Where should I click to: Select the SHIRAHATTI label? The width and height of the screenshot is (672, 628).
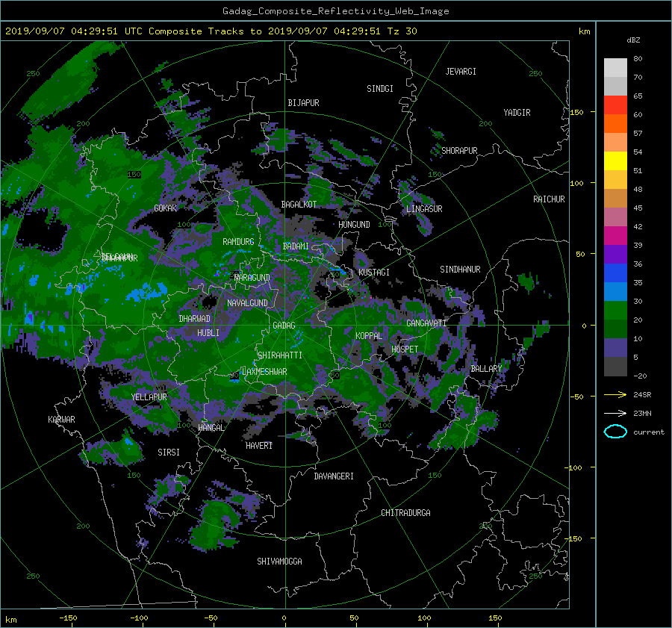point(280,355)
